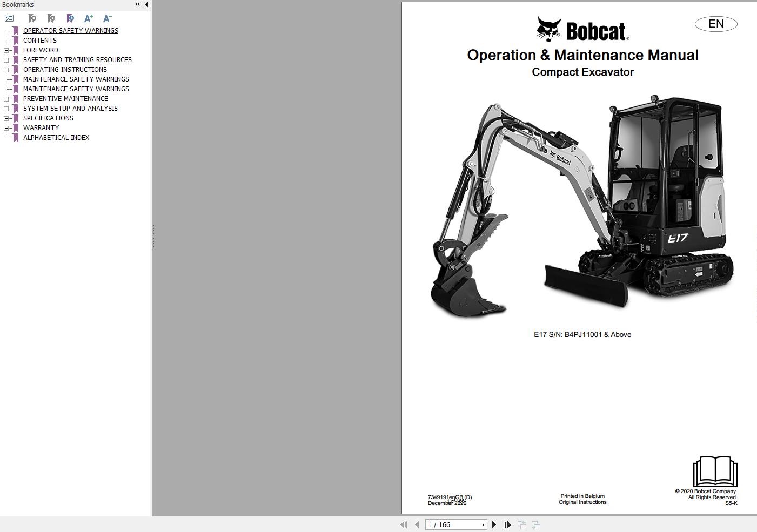
Task: Expand the SAFETY AND TRAINING RESOURCES bookmark
Action: [x=6, y=60]
